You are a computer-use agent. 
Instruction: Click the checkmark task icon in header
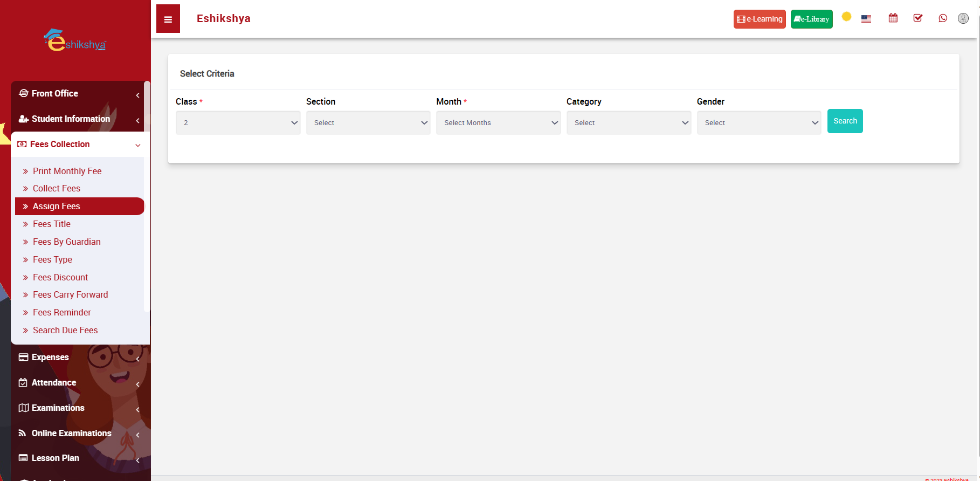917,18
